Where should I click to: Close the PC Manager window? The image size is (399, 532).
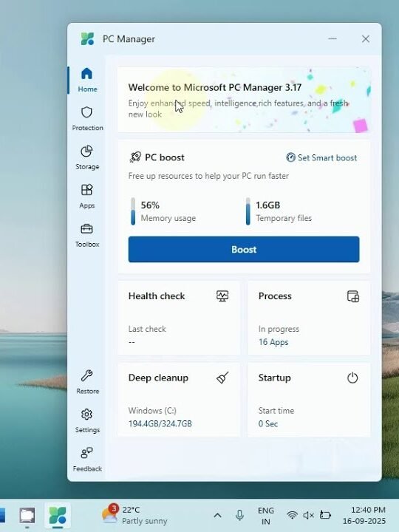point(366,38)
